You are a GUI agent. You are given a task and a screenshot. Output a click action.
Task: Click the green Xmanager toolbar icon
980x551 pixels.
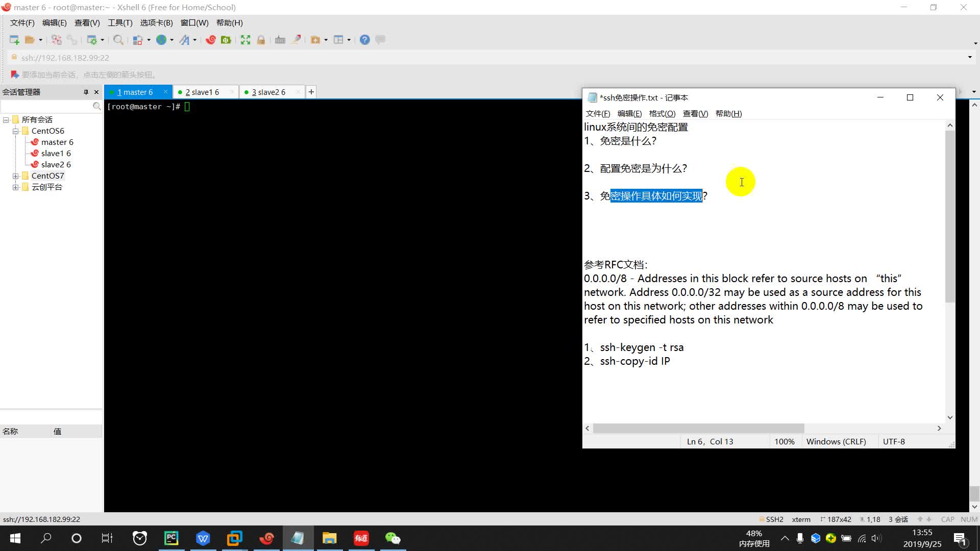tap(226, 40)
